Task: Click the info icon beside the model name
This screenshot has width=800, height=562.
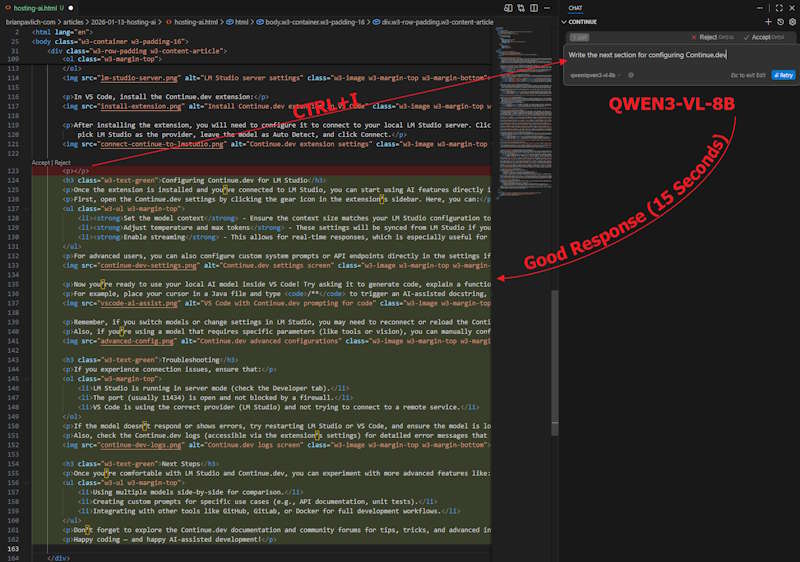Action: coord(630,75)
